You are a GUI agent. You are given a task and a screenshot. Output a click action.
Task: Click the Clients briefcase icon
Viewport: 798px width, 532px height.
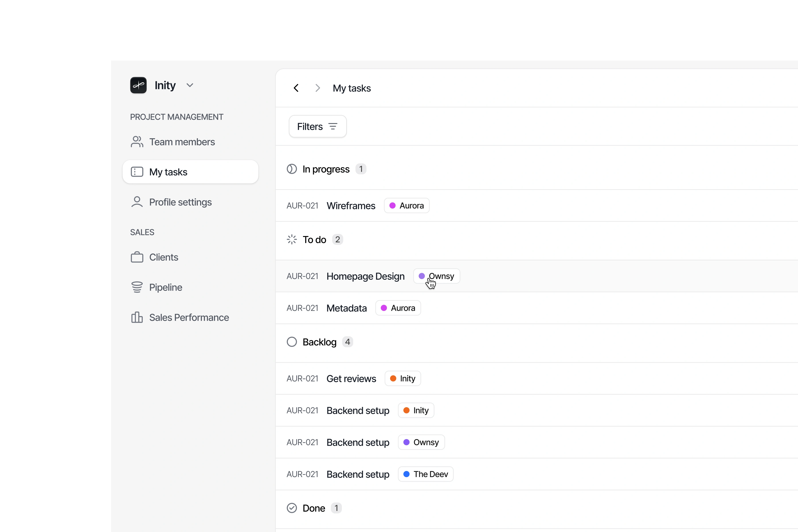pos(137,257)
